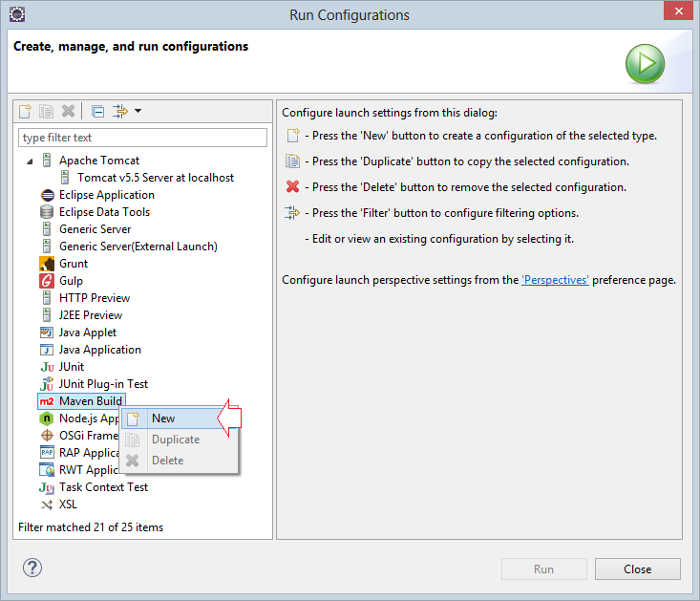Screen dimensions: 700x601
Task: Choose Duplicate from the context menu
Action: pyautogui.click(x=179, y=440)
